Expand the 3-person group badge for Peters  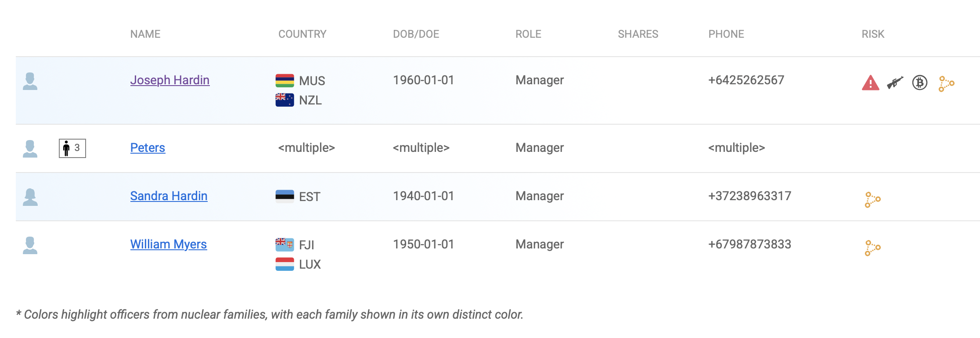click(x=72, y=148)
